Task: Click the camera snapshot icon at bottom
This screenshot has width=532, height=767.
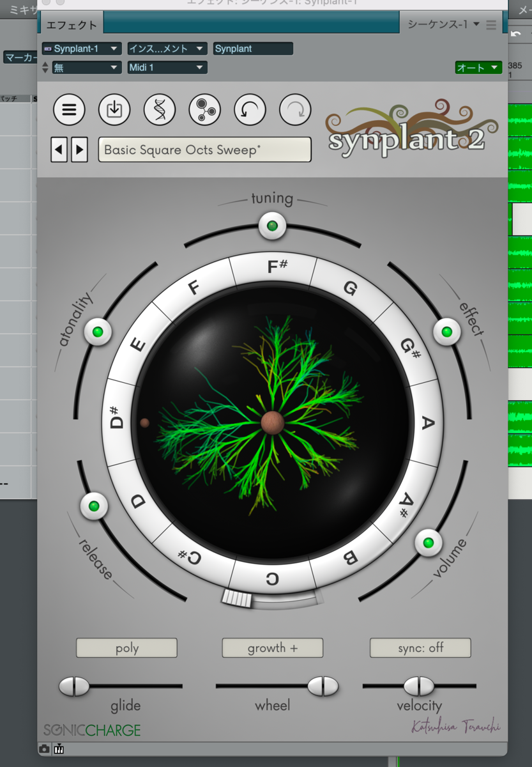Action: point(45,749)
